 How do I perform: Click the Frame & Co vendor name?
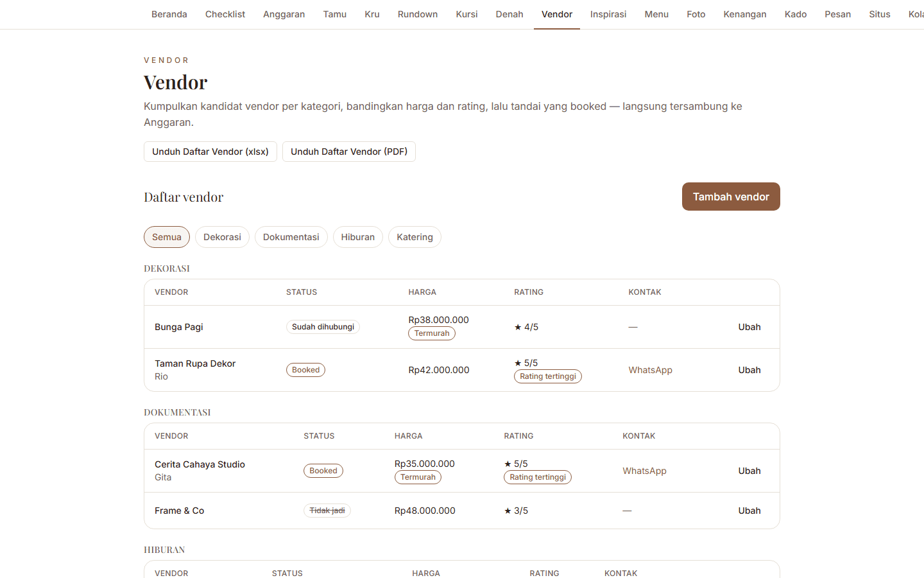pos(180,511)
